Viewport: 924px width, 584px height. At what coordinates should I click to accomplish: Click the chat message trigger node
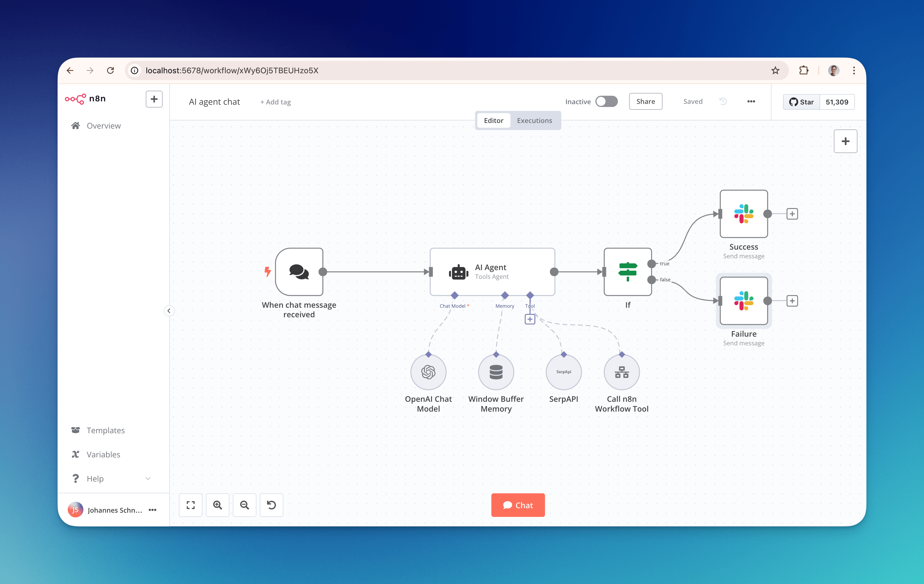coord(299,272)
